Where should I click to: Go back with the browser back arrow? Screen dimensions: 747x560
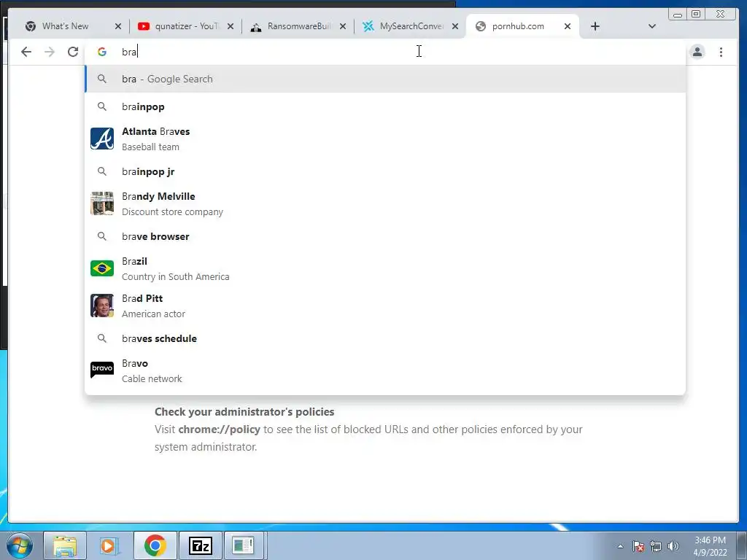click(26, 52)
